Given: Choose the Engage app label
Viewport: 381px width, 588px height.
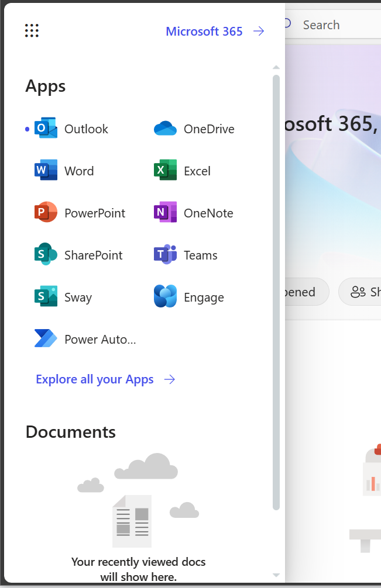Looking at the screenshot, I should [x=204, y=298].
